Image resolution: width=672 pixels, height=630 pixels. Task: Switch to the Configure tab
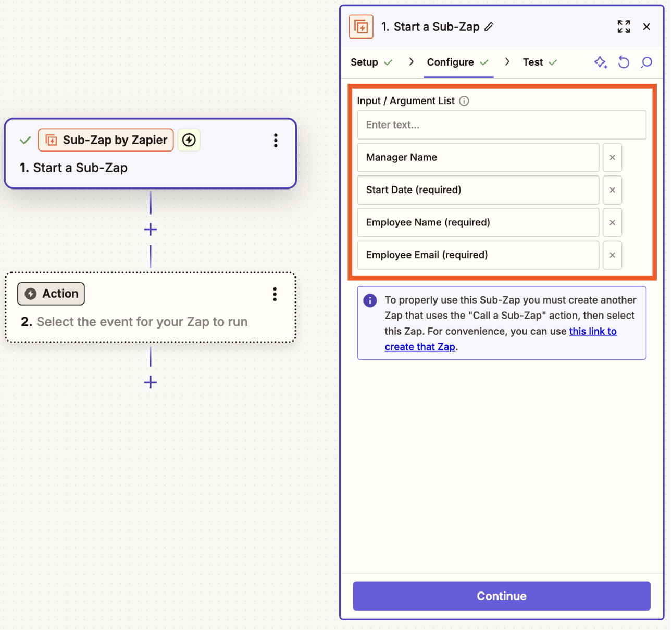point(458,62)
